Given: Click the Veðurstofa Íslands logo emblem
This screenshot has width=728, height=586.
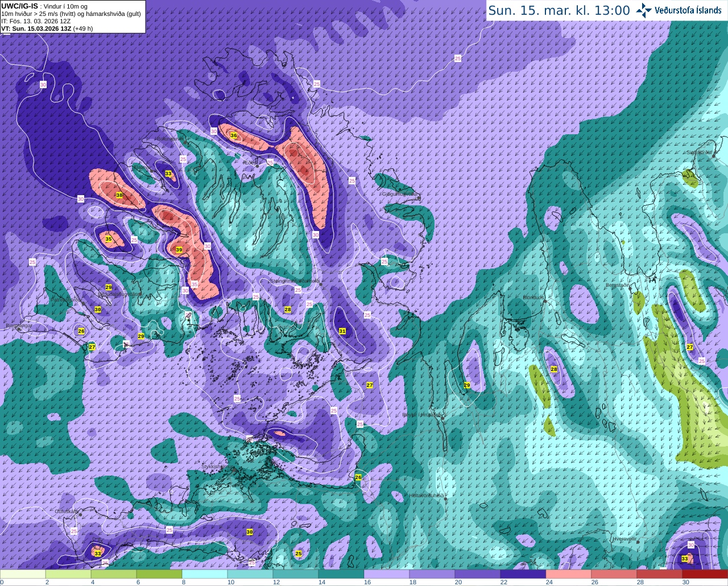Looking at the screenshot, I should pyautogui.click(x=644, y=10).
